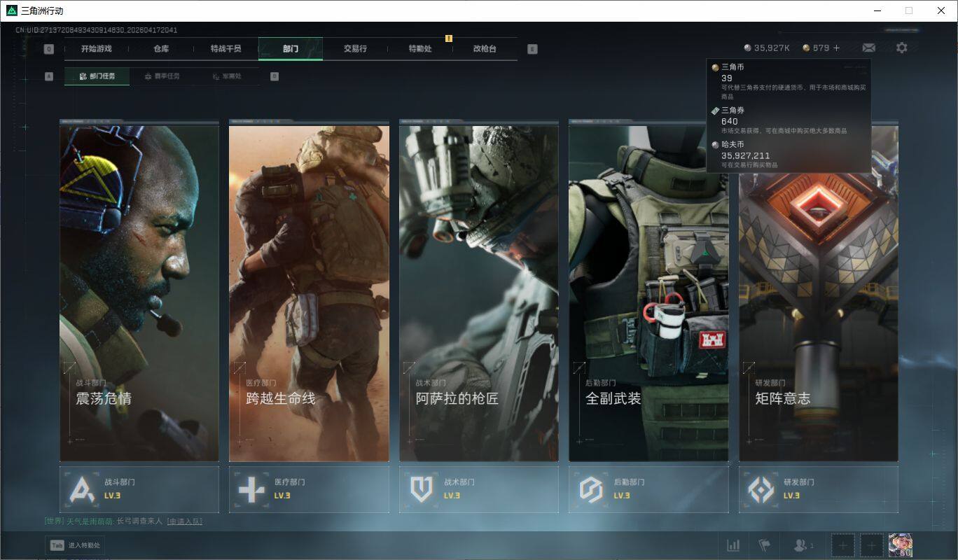This screenshot has width=958, height=560.
Task: Open the mail envelope icon
Action: click(x=868, y=48)
